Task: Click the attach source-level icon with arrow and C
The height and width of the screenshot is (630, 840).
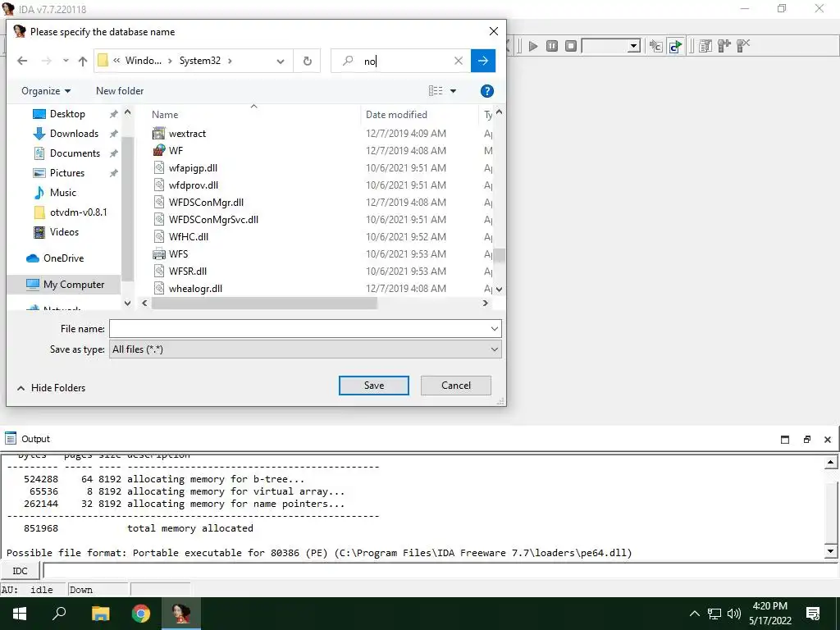Action: pos(655,46)
